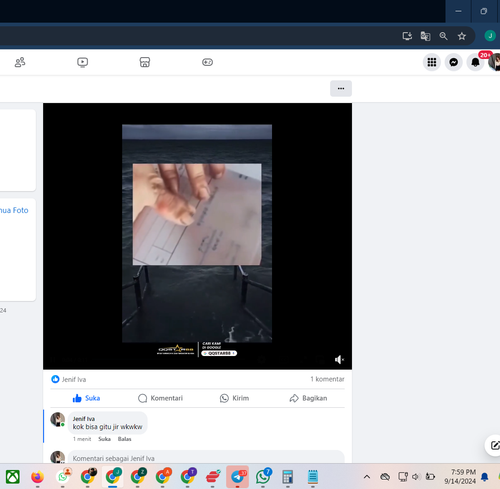Viewport: 500px width, 489px height.
Task: Open the Windows notification center bell icon
Action: click(484, 477)
